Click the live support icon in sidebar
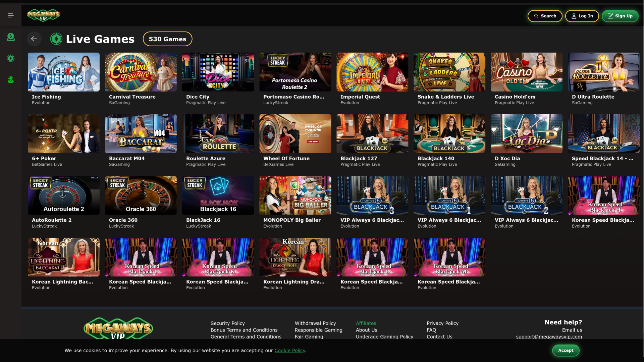The height and width of the screenshot is (362, 644). 10,80
